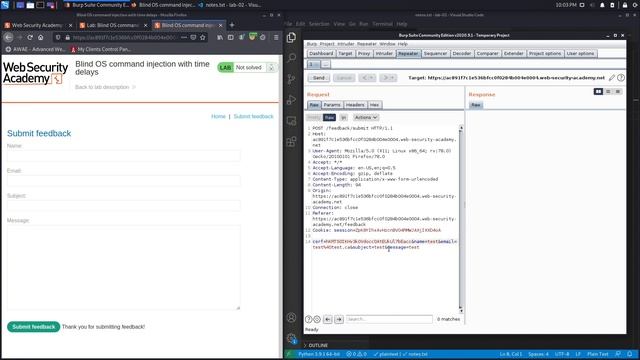The image size is (640, 360).
Task: Open page actions ellipsis in URL bar
Action: (184, 37)
